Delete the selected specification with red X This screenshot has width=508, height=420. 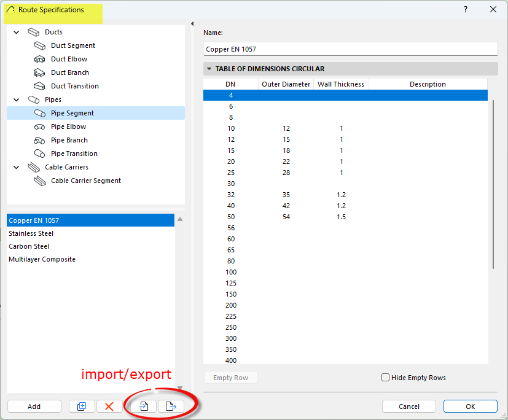pyautogui.click(x=109, y=406)
